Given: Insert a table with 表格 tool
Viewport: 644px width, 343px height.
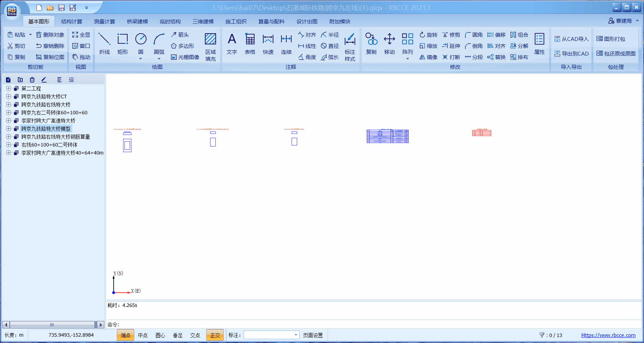Looking at the screenshot, I should (250, 44).
